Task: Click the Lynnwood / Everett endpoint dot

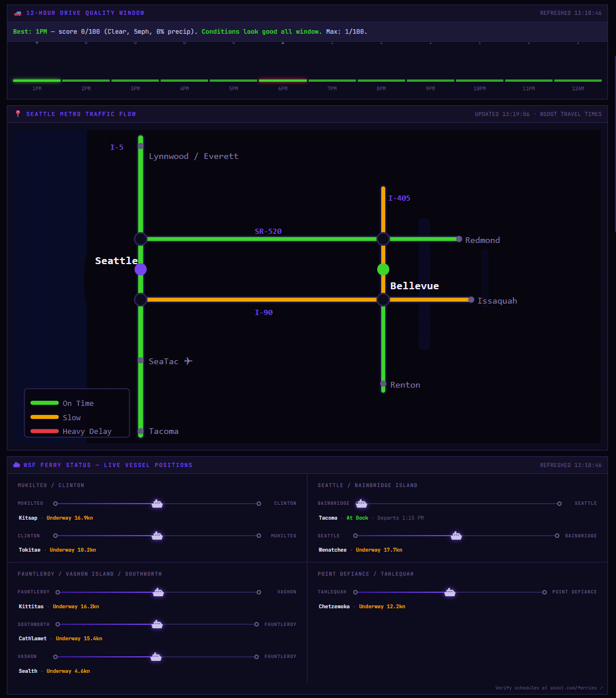Action: point(141,146)
